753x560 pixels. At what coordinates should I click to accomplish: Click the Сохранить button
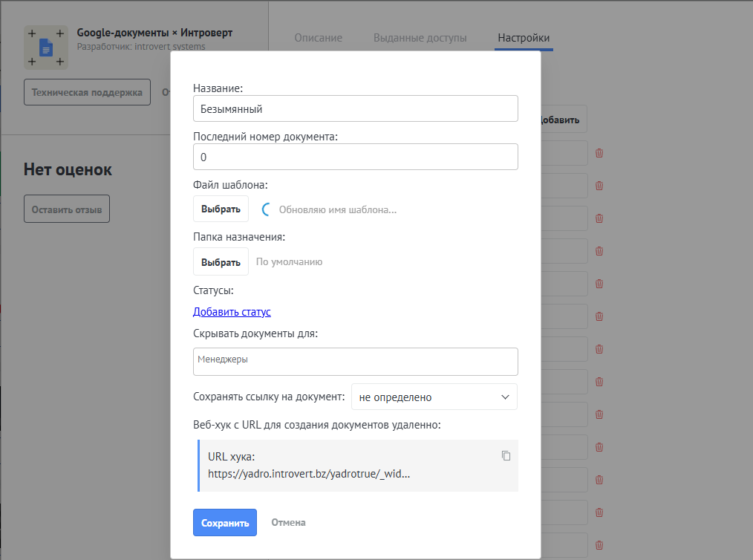pyautogui.click(x=225, y=523)
